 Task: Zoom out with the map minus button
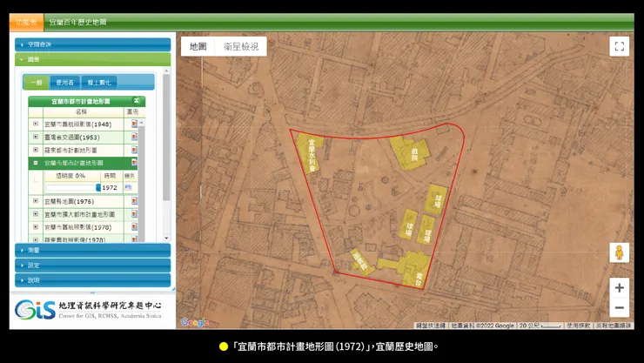[x=620, y=307]
